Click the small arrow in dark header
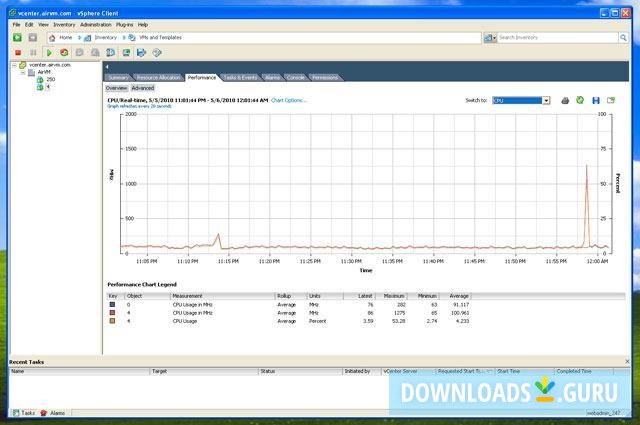 tap(107, 67)
